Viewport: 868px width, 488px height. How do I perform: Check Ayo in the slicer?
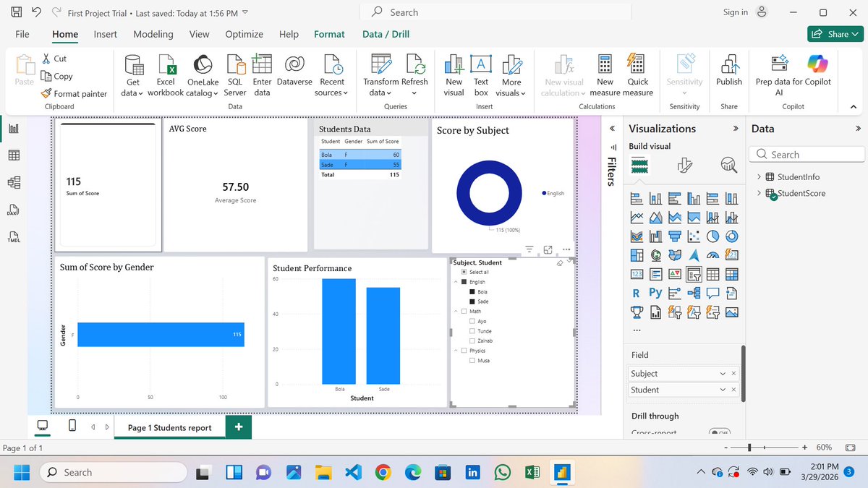(472, 321)
